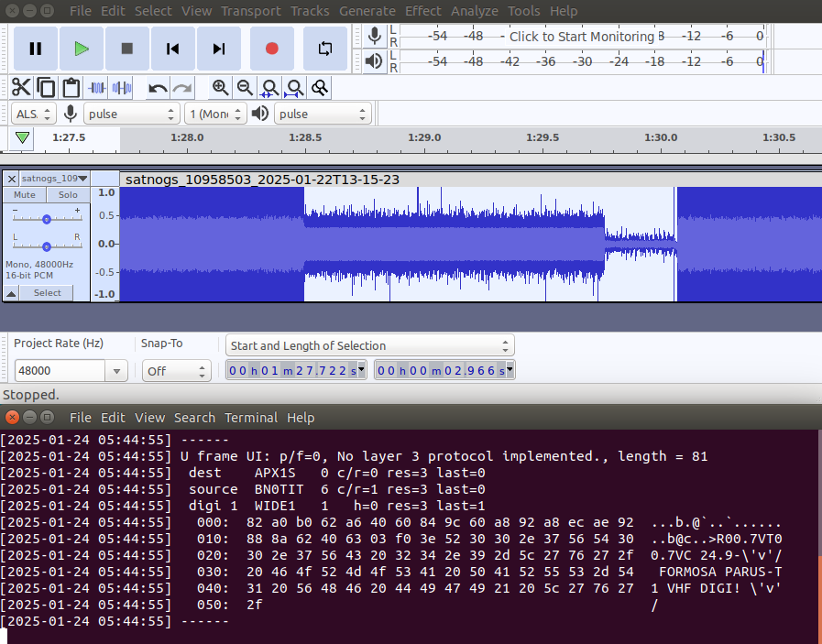Open Audacity Tracks menu
822x644 pixels.
[310, 11]
